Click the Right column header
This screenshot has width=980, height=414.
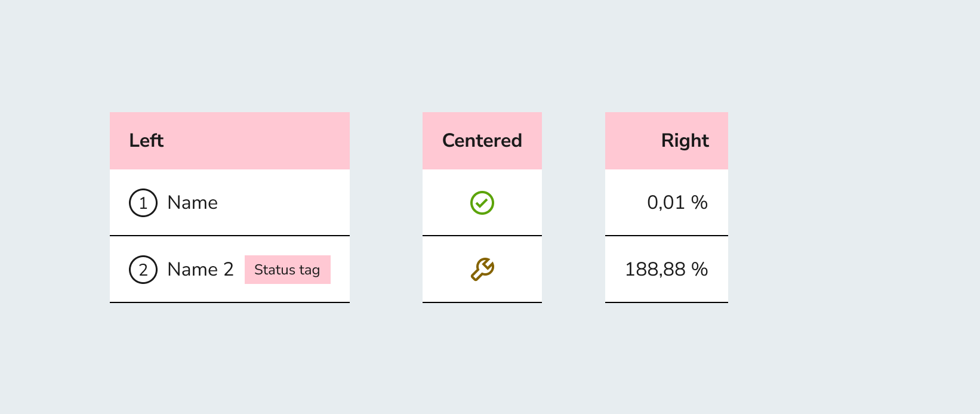[667, 141]
